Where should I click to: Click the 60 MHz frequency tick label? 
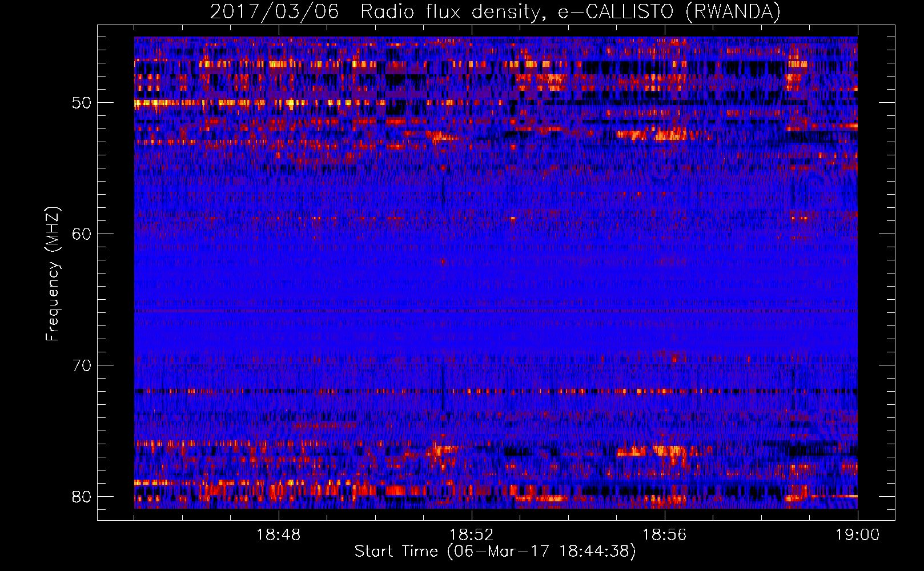(82, 234)
